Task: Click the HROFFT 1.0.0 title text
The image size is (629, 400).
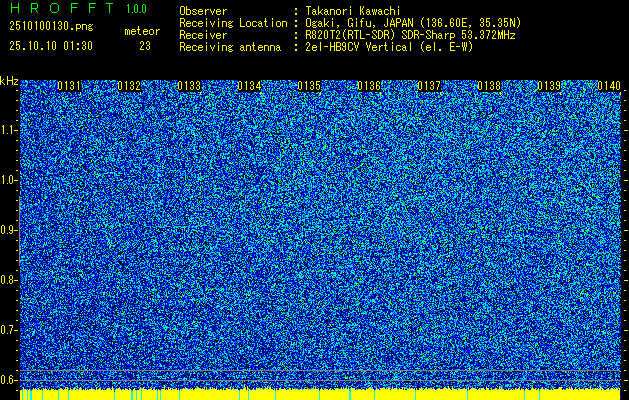Action: pyautogui.click(x=79, y=8)
